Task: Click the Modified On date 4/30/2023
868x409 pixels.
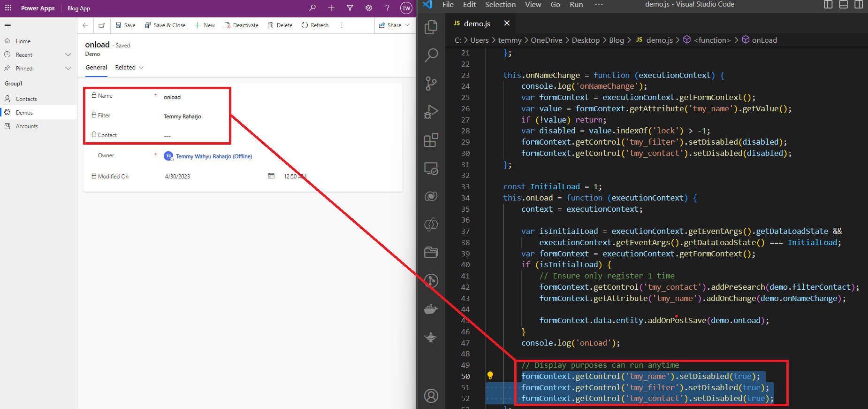Action: click(177, 177)
